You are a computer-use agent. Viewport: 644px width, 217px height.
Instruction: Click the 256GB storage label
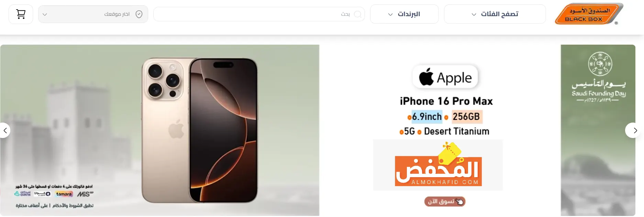point(466,117)
